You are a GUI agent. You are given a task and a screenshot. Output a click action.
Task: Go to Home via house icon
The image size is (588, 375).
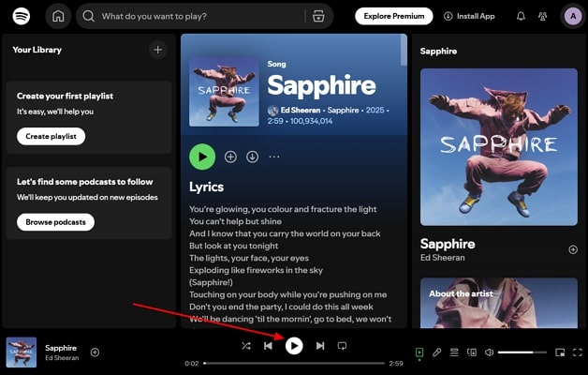[58, 16]
